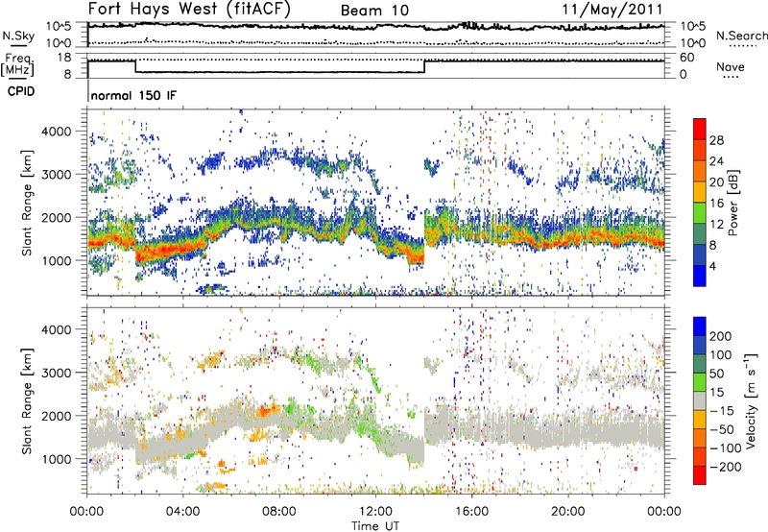Viewport: 768px width, 532px height.
Task: Click the "−200" label on velocity color bar
Action: 726,467
